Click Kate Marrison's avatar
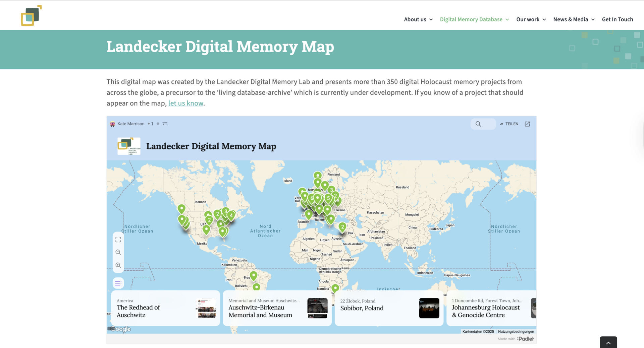 point(112,124)
